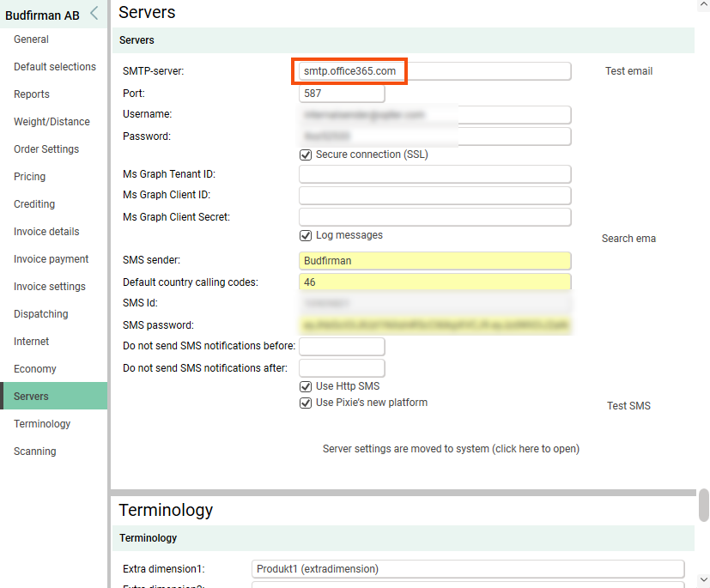Select the SMS sender field
This screenshot has width=710, height=588.
(x=434, y=260)
